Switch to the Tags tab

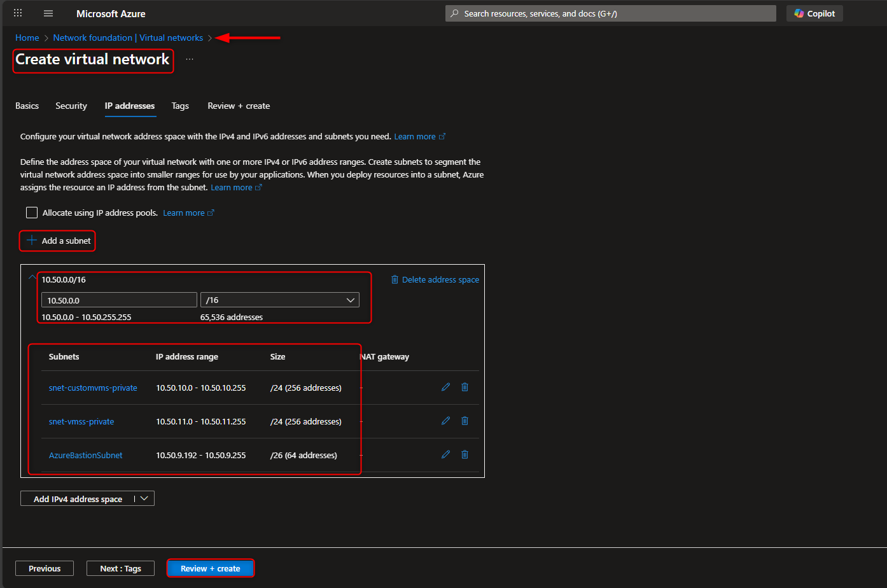tap(180, 106)
